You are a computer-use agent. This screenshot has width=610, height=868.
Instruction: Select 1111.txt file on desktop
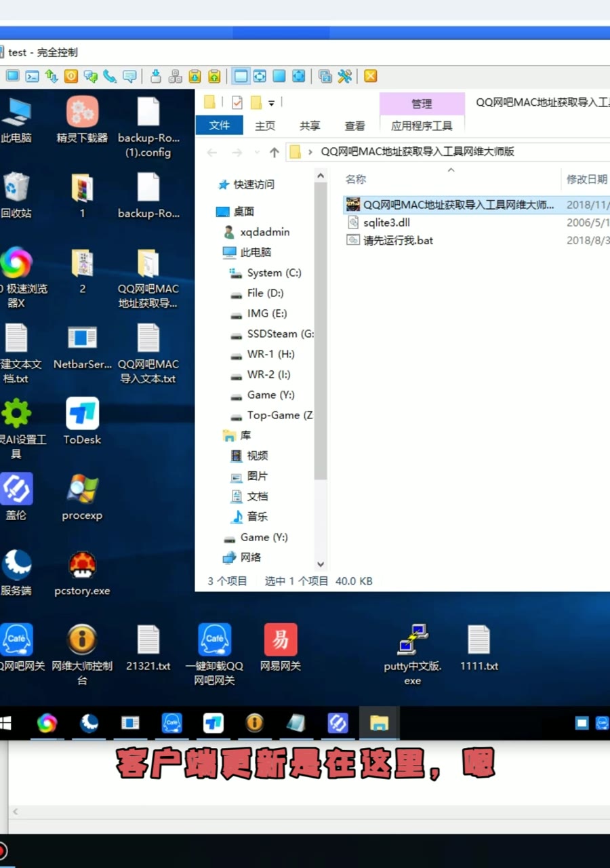pyautogui.click(x=479, y=648)
